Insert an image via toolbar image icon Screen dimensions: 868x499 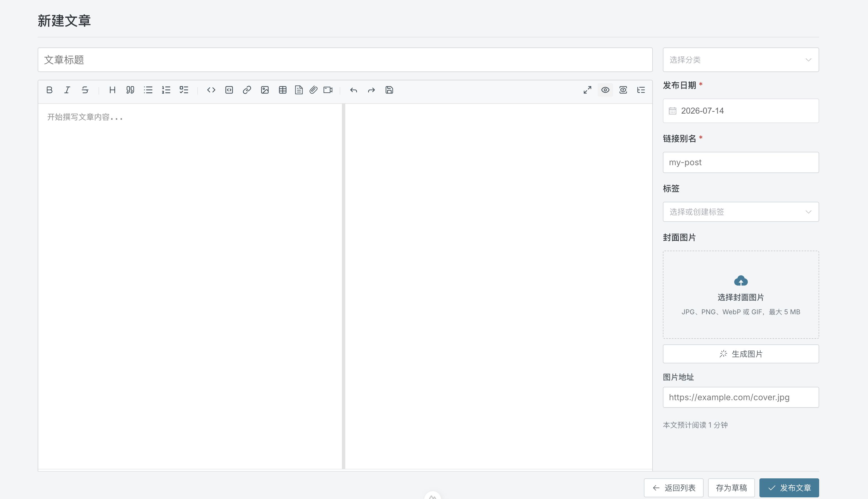[265, 90]
